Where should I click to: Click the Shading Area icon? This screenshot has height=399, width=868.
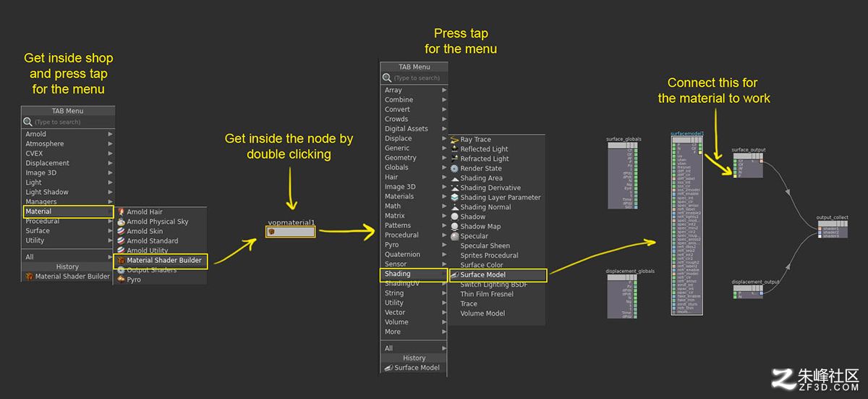pos(454,178)
